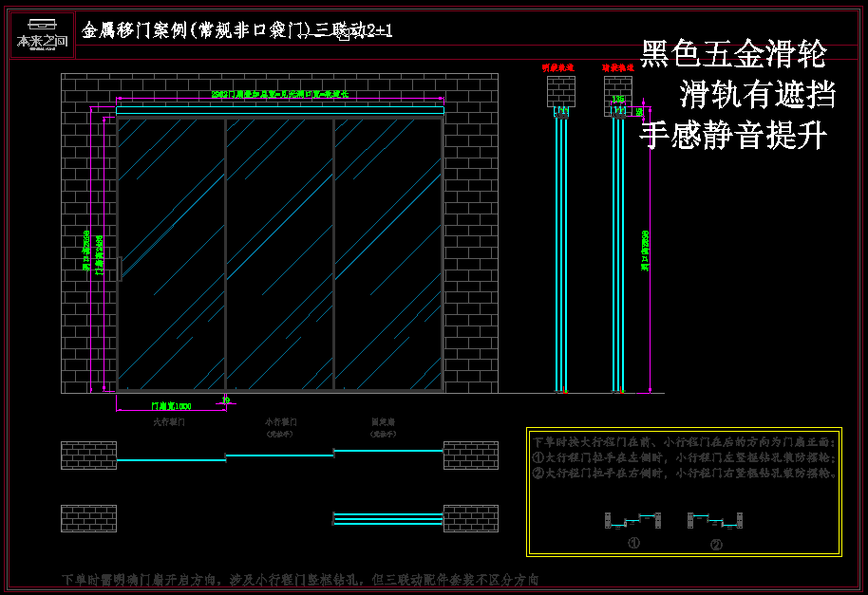Click the left brick wall of the upper plan view
Image resolution: width=868 pixels, height=595 pixels.
(x=88, y=456)
